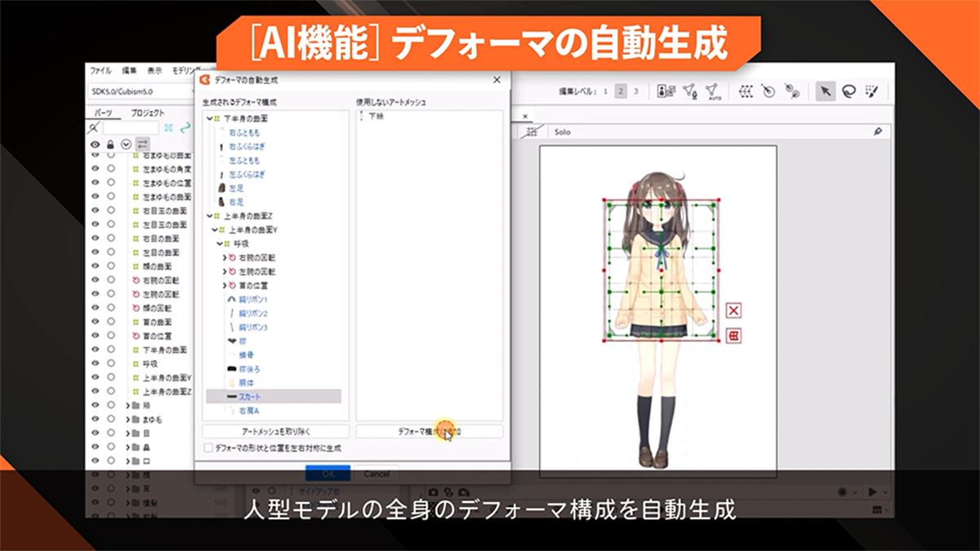Open the ファイル menu

(x=101, y=71)
